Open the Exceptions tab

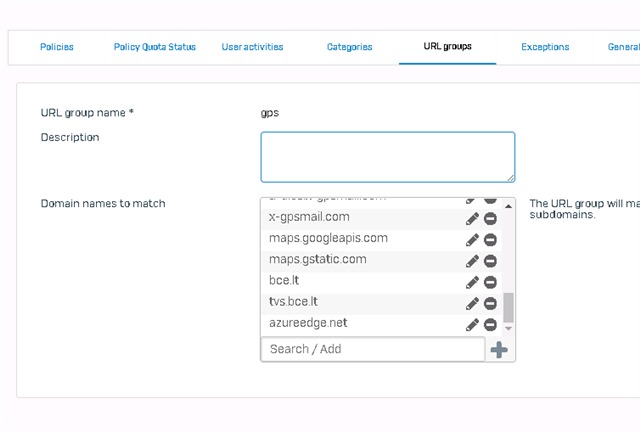[x=545, y=47]
